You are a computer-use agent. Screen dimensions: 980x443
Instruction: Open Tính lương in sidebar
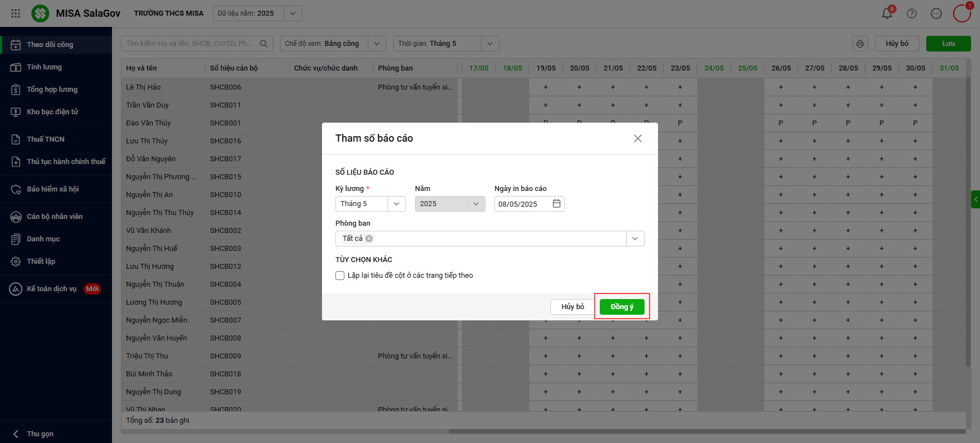pos(44,67)
